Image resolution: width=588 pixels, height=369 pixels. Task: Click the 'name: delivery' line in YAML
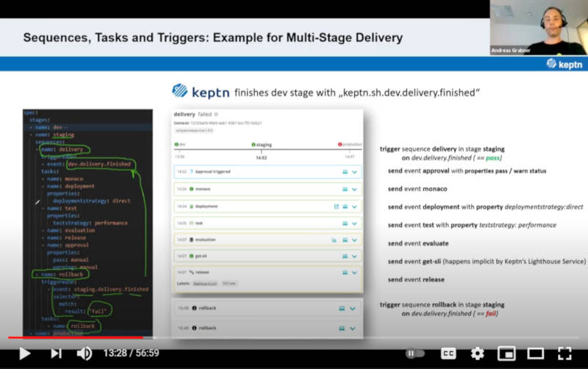point(62,150)
